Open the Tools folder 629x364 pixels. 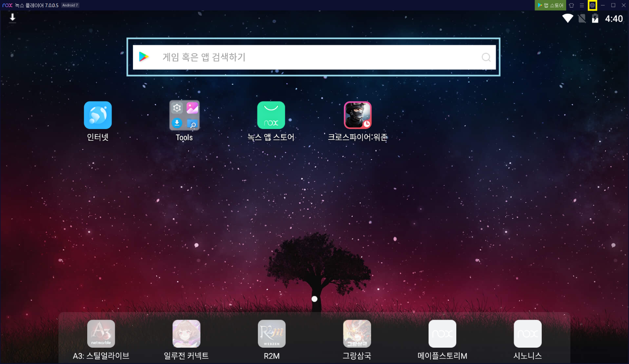(185, 115)
